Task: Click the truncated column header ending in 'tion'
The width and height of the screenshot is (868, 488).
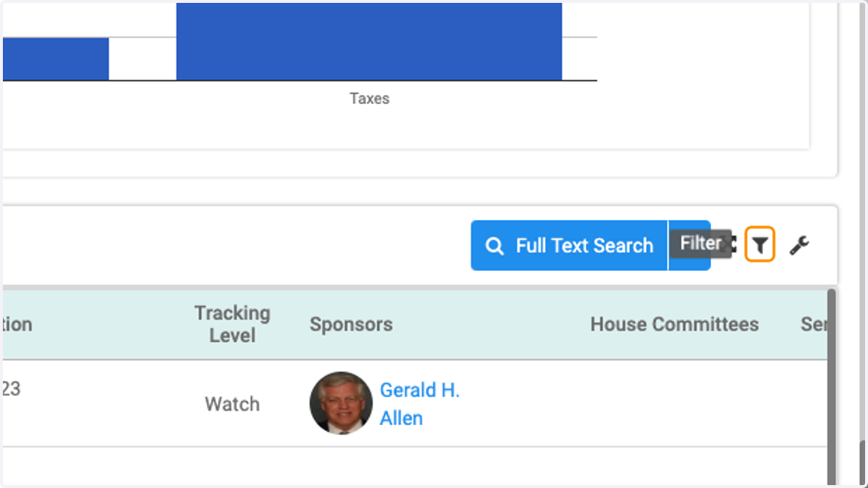Action: point(17,325)
